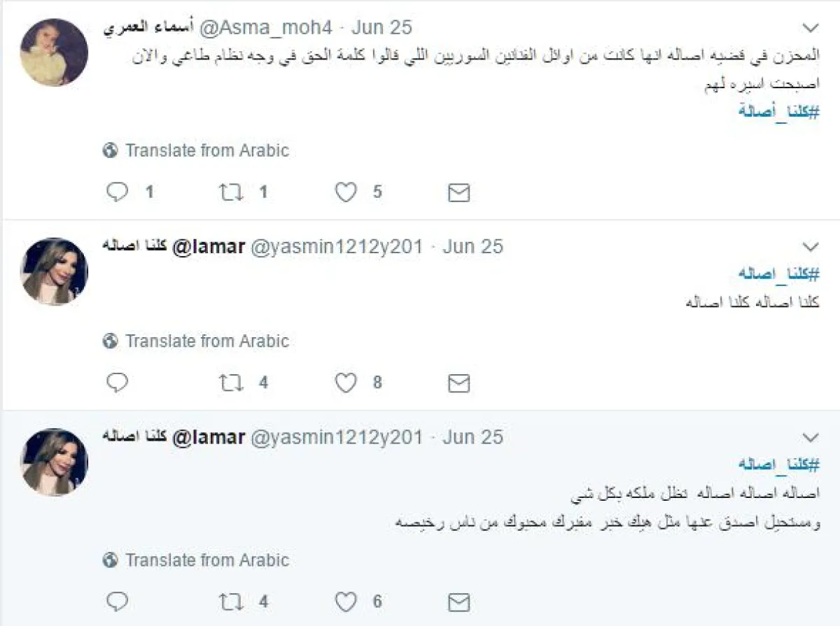Translate the 6-likes tweet from Arabic
Viewport: 840px width, 626px height.
click(x=206, y=560)
